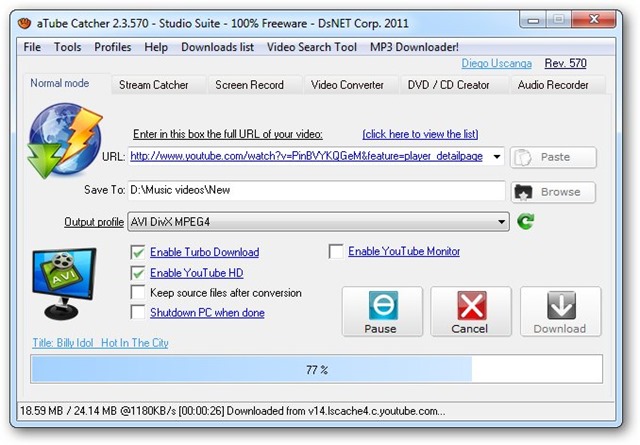Screen dimensions: 640x445
Task: Click the Enable YouTube Monitor link text
Action: pos(404,251)
